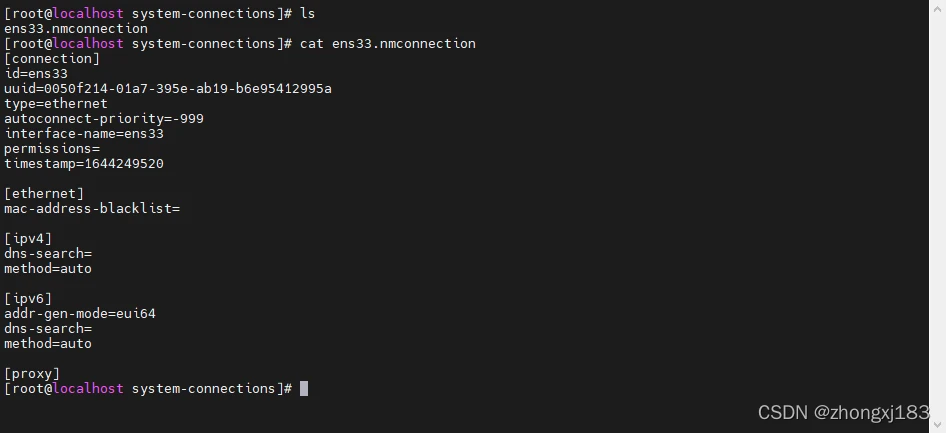Click dns-search= under the ipv6 section
946x433 pixels.
click(x=48, y=328)
